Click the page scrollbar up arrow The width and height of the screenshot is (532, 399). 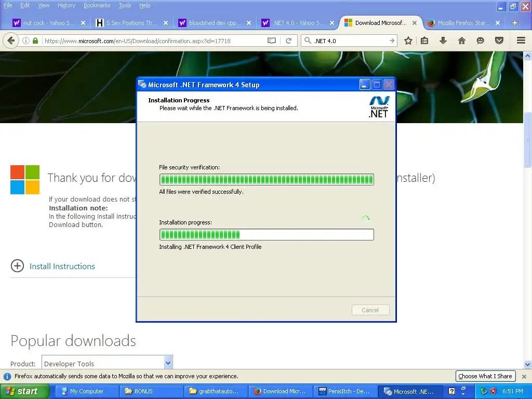coord(527,56)
